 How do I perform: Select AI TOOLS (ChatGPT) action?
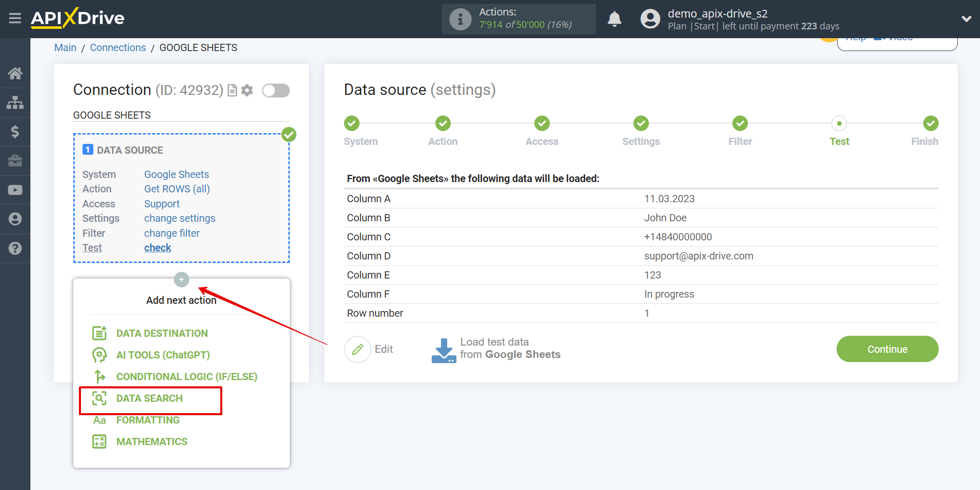pyautogui.click(x=163, y=355)
